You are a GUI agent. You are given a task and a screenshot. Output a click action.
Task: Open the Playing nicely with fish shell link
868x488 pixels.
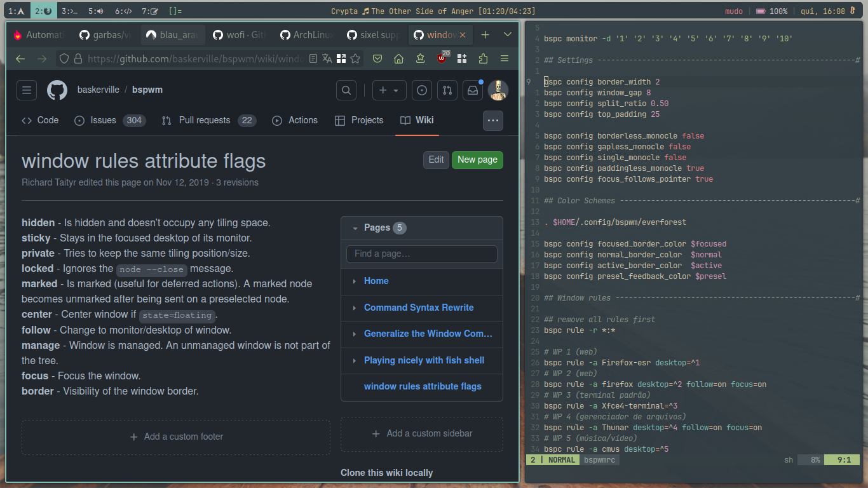(x=424, y=360)
